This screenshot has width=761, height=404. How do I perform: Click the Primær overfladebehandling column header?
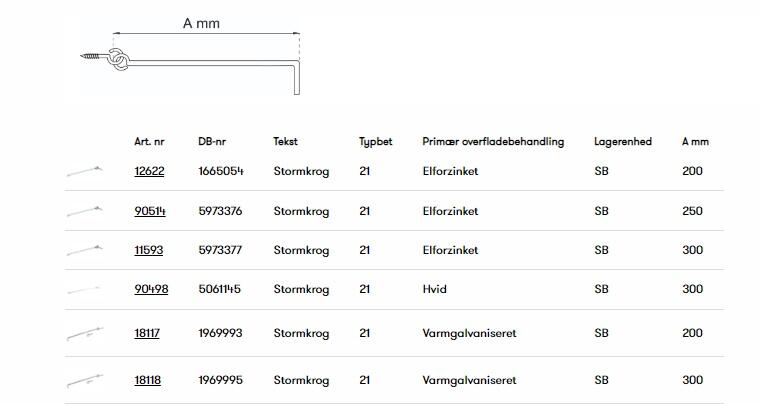(x=493, y=142)
